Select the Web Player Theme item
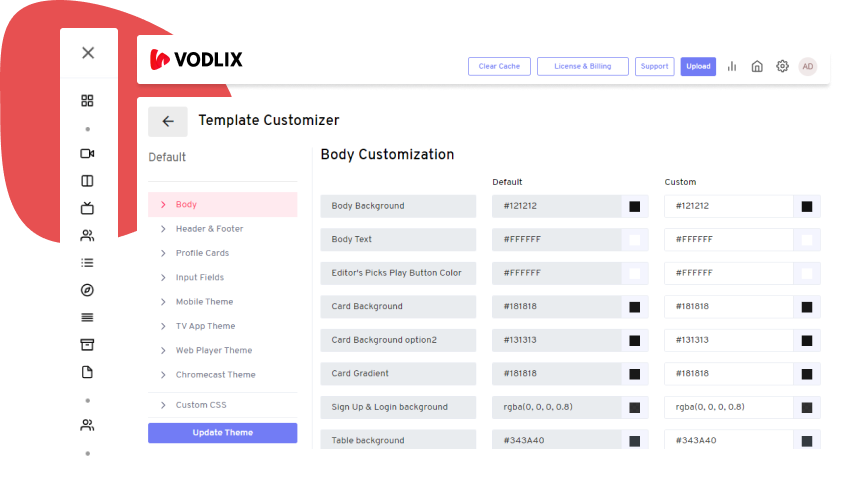 pyautogui.click(x=214, y=351)
